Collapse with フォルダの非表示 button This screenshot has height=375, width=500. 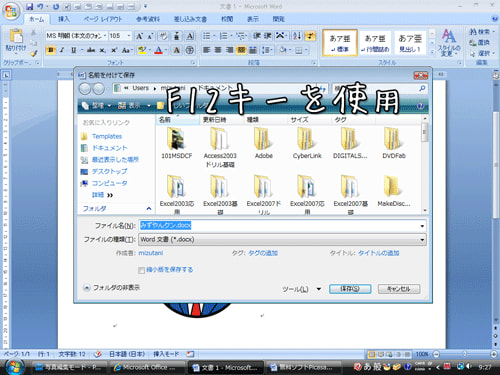(112, 287)
